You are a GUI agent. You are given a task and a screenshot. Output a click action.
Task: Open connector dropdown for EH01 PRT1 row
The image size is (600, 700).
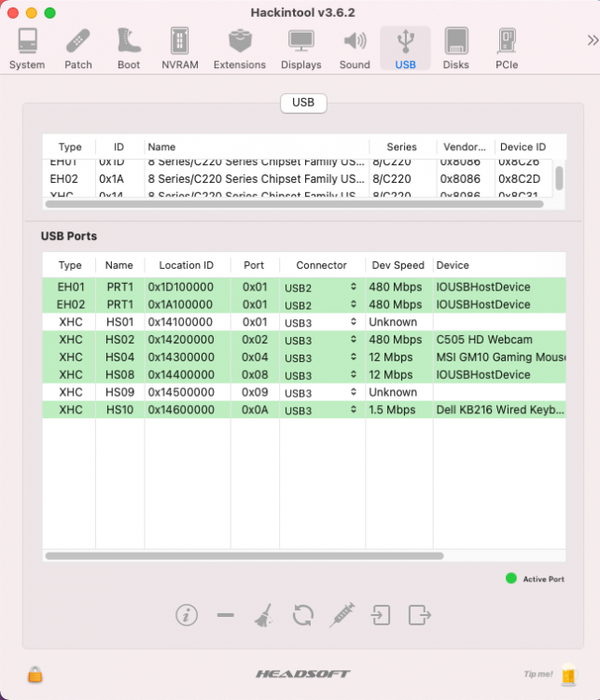(x=321, y=287)
